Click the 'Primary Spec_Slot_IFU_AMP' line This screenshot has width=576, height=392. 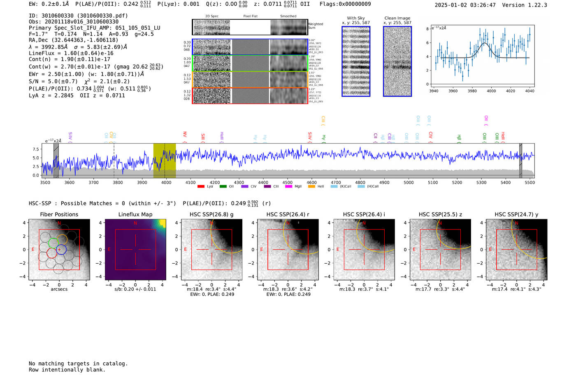(95, 28)
